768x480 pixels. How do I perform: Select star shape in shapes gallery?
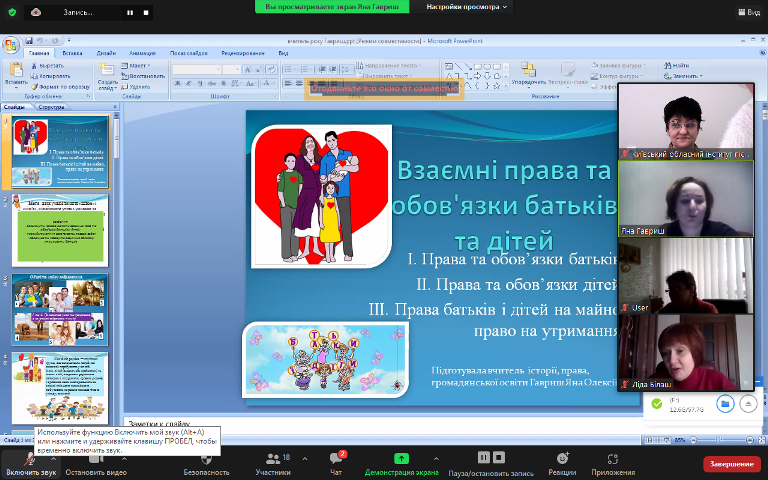click(497, 85)
